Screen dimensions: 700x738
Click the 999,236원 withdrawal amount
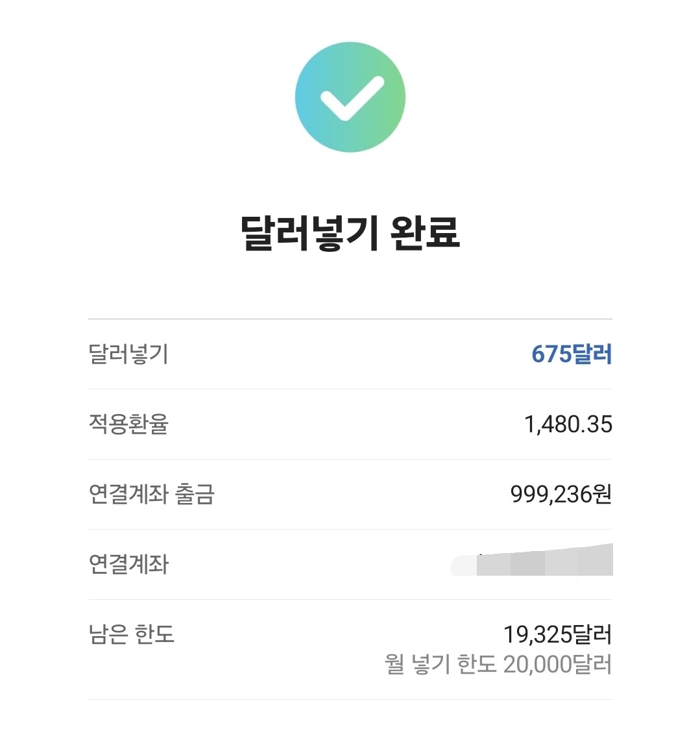561,495
